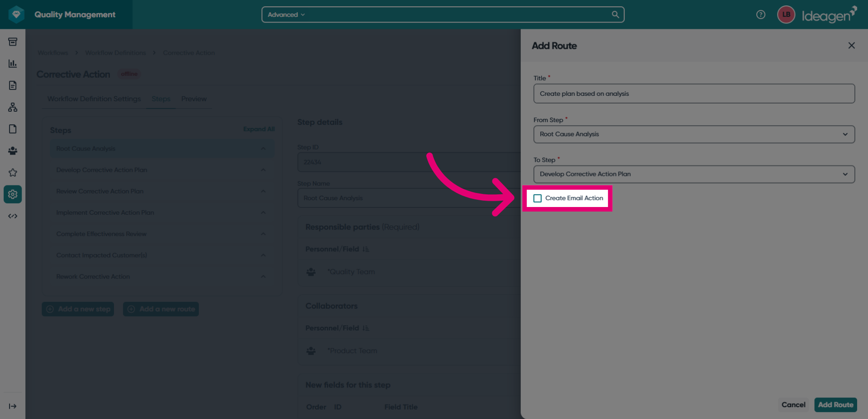Click the *Product Team text
Screen dimensions: 868x419
click(x=352, y=351)
